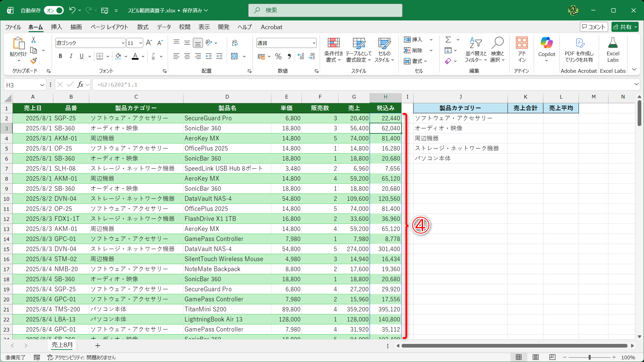Click the Merge and Center icon

(234, 56)
